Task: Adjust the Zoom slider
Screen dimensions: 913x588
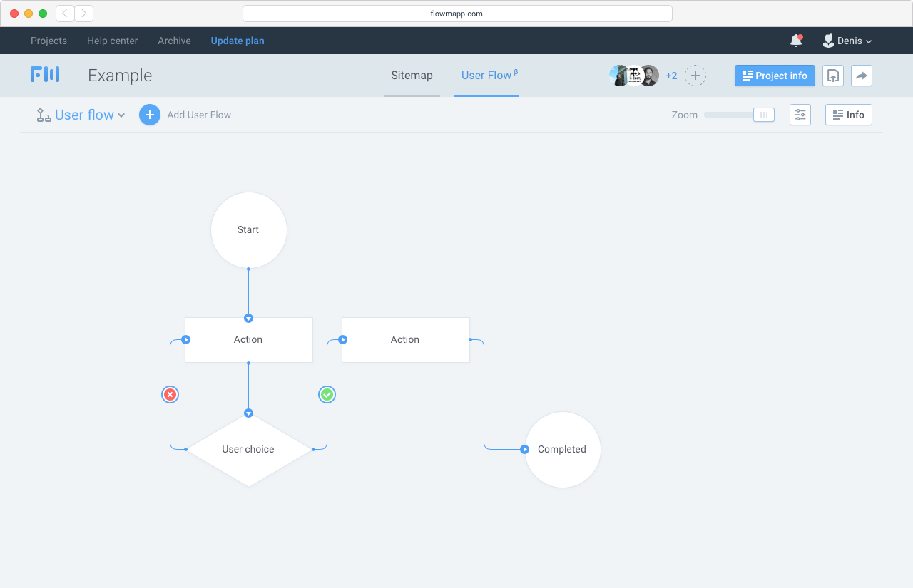Action: tap(728, 114)
